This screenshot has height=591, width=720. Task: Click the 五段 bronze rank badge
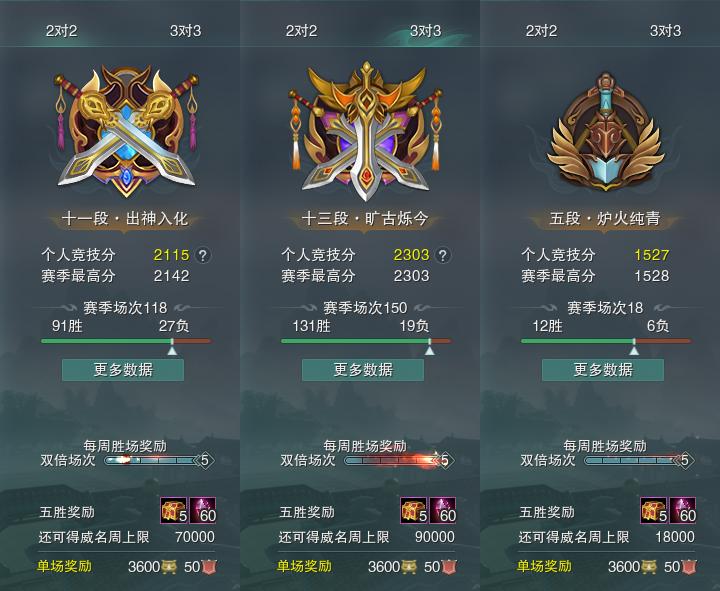point(606,132)
